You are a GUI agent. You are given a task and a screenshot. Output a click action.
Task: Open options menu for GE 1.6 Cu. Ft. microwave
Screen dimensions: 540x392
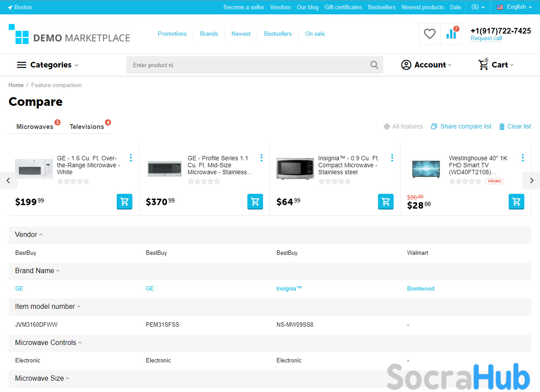[x=131, y=158]
